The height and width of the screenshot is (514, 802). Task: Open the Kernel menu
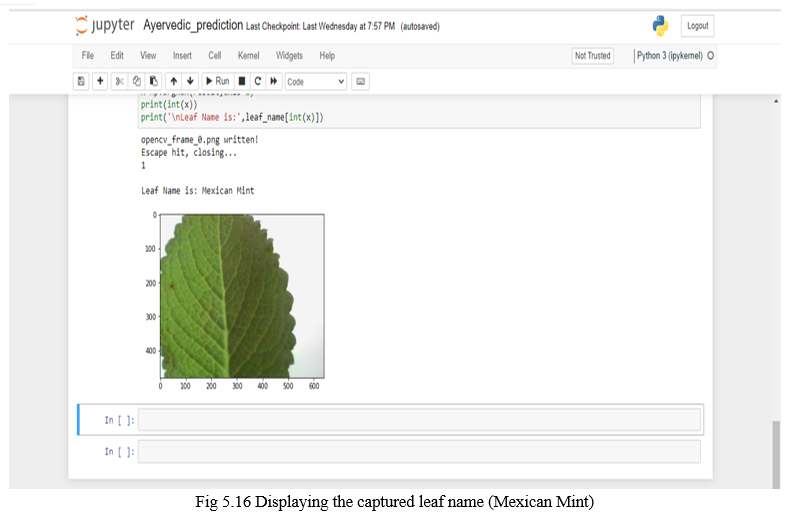pyautogui.click(x=249, y=56)
